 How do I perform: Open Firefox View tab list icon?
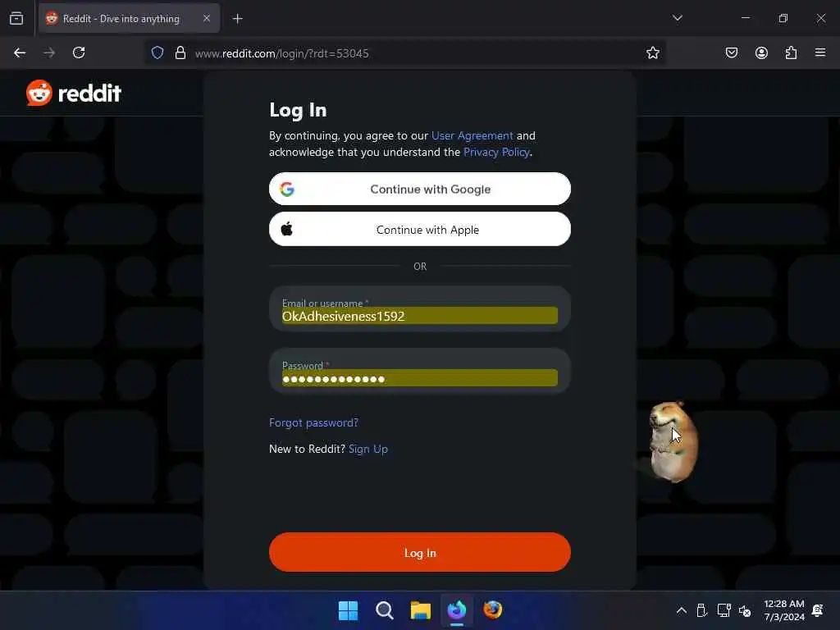pyautogui.click(x=16, y=18)
